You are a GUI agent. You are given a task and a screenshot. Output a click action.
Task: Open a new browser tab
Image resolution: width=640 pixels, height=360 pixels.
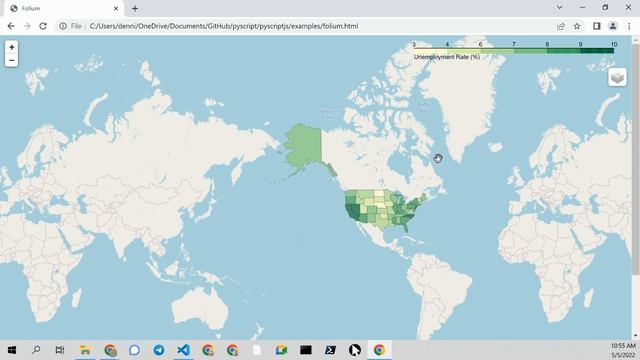point(135,9)
